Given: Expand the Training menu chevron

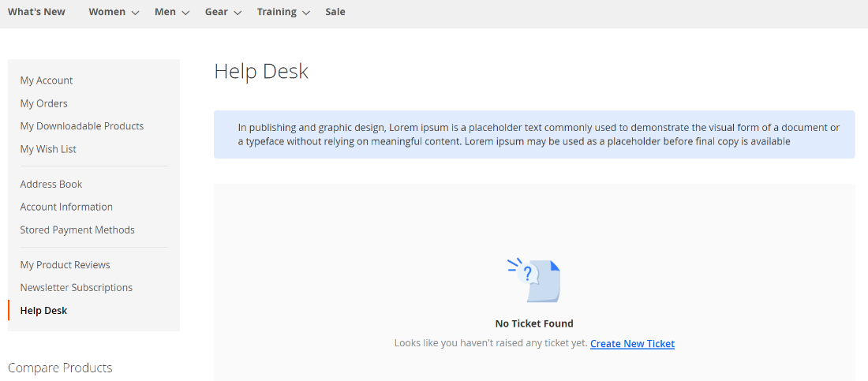Looking at the screenshot, I should 306,13.
